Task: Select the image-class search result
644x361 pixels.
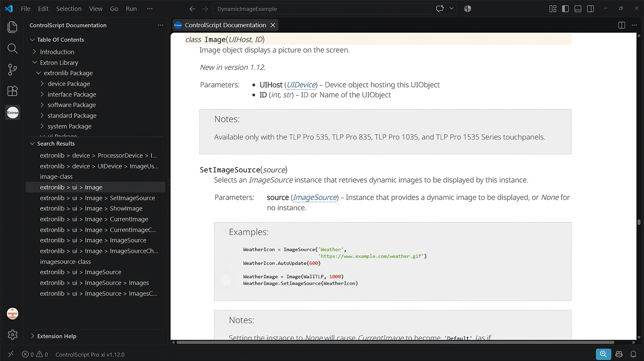Action: 96,177
